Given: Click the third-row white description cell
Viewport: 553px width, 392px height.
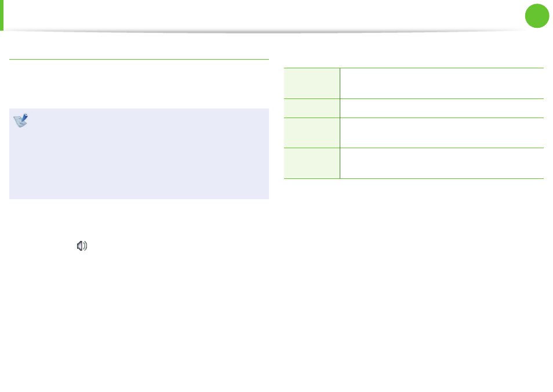Looking at the screenshot, I should (442, 133).
